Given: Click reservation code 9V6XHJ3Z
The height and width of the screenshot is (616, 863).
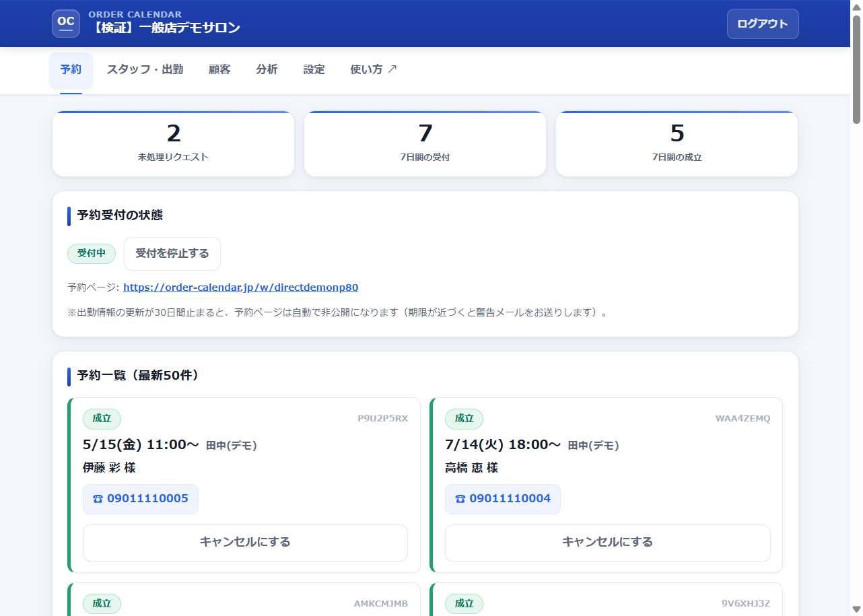Looking at the screenshot, I should [x=746, y=604].
